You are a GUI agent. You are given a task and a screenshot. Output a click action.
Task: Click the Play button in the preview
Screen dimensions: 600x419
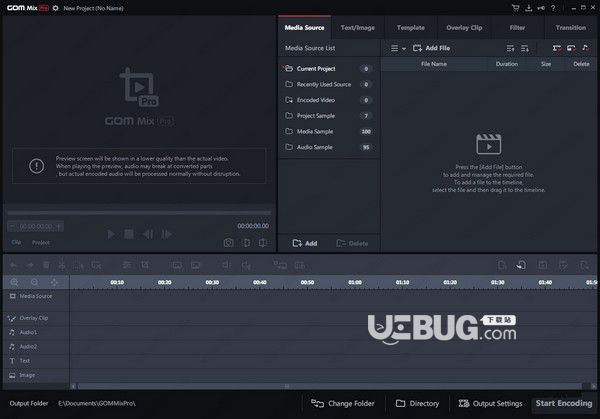tap(111, 234)
